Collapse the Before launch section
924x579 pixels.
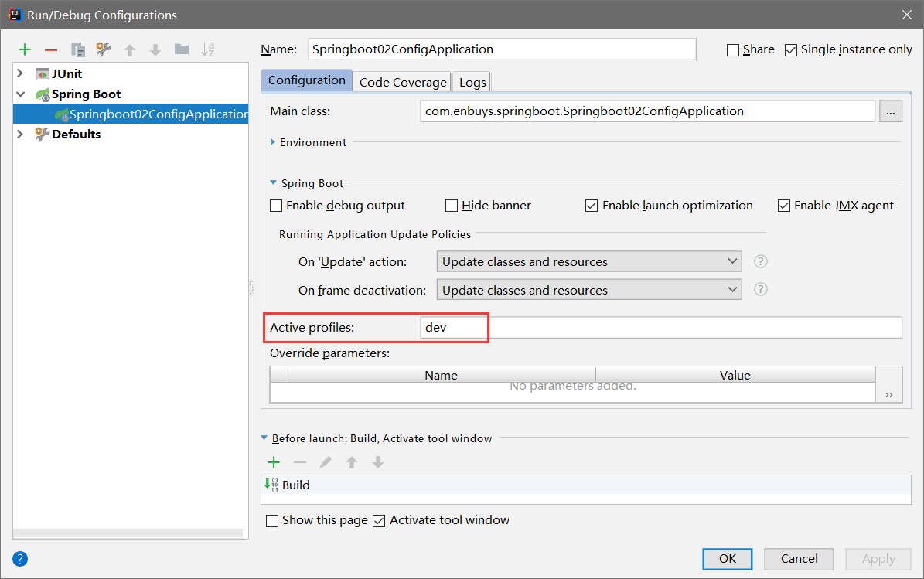tap(264, 438)
